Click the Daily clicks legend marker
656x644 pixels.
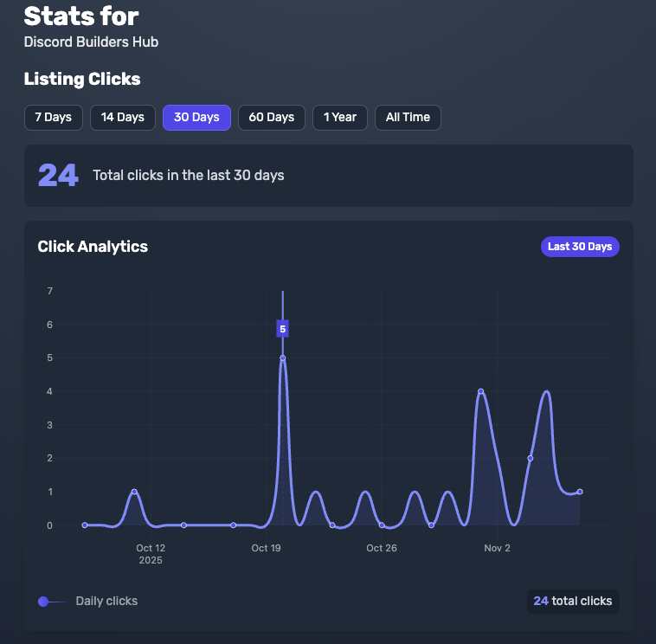pos(44,602)
